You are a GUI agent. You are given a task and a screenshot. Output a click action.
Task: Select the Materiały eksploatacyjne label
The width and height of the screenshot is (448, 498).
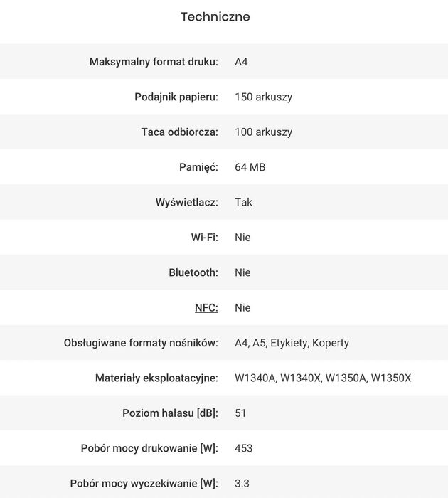point(156,378)
